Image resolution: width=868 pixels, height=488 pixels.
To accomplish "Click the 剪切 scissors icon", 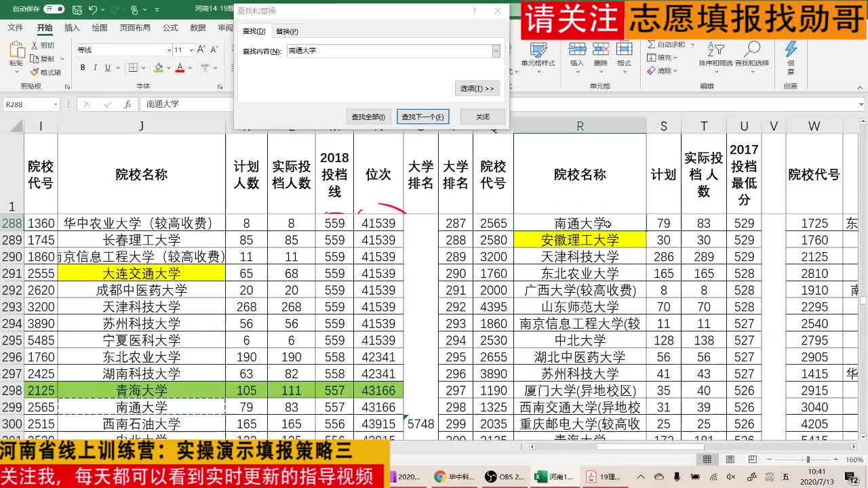I will (35, 45).
